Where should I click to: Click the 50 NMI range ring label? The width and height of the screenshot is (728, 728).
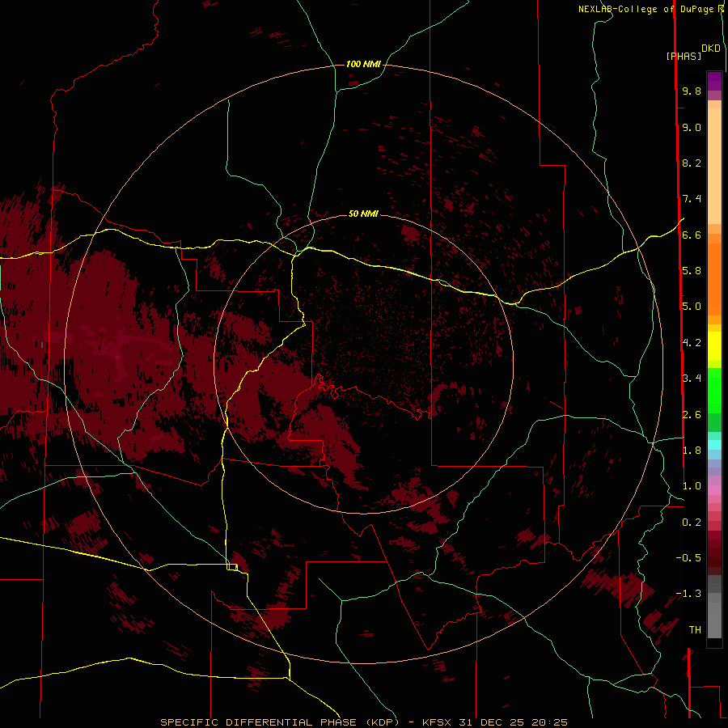[363, 214]
